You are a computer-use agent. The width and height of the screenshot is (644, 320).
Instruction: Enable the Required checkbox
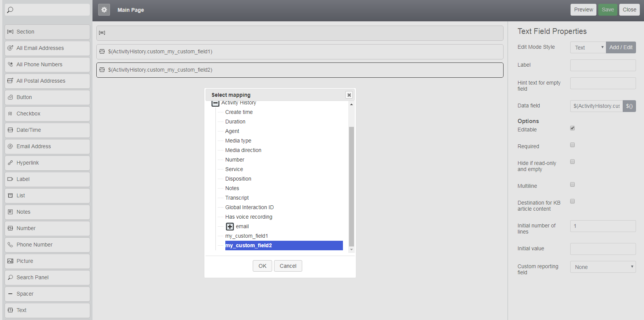(x=572, y=145)
